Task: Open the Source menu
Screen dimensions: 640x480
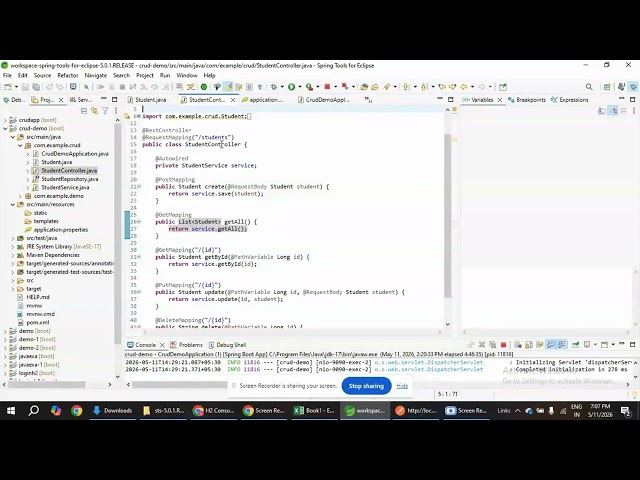Action: [42, 76]
